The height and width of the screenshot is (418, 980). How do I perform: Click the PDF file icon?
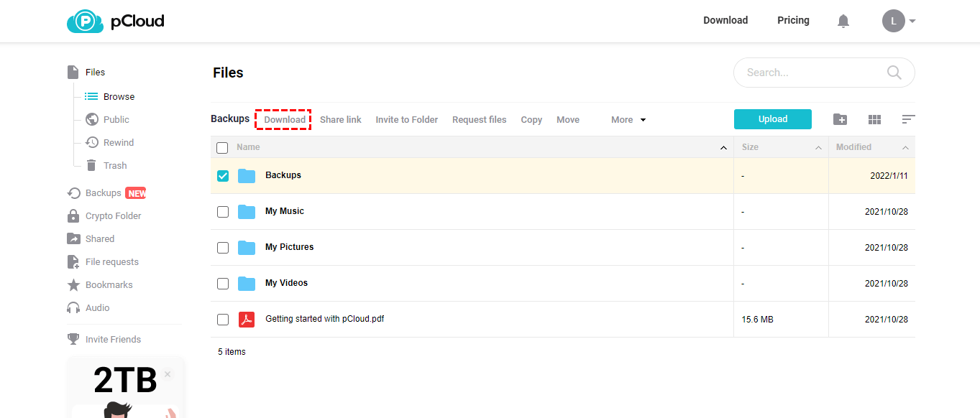(247, 319)
